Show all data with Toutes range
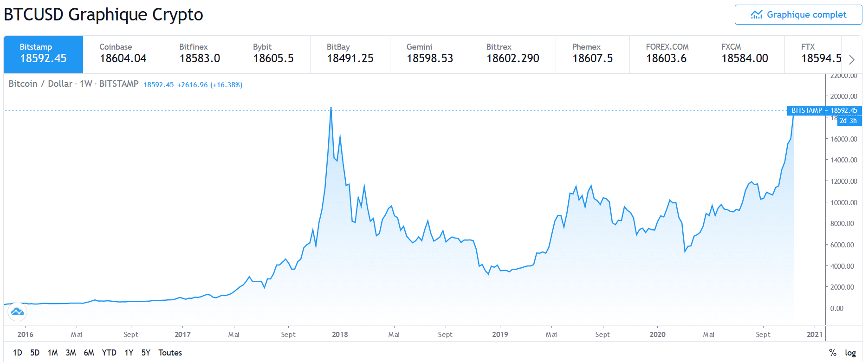The image size is (868, 362). click(x=170, y=353)
